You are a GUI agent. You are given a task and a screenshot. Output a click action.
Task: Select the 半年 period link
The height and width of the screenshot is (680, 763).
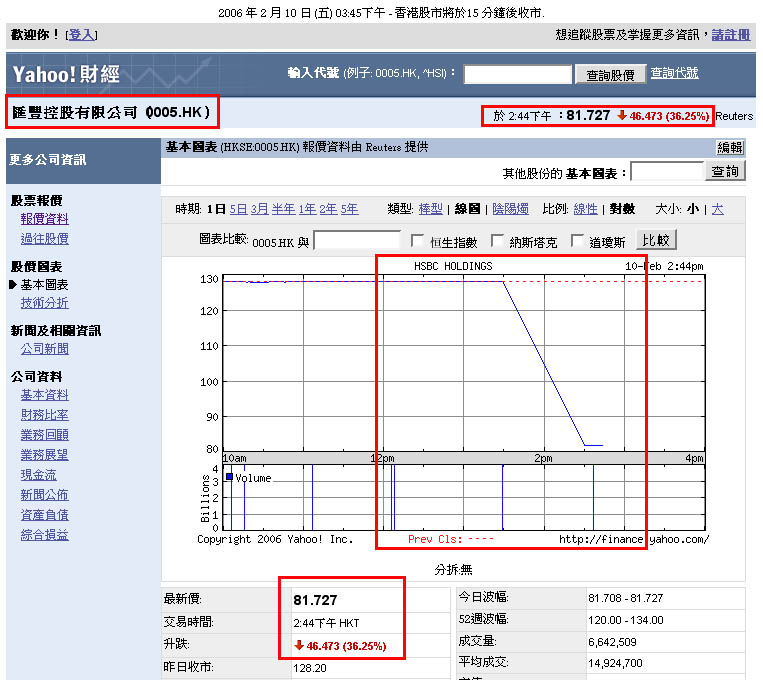click(283, 209)
